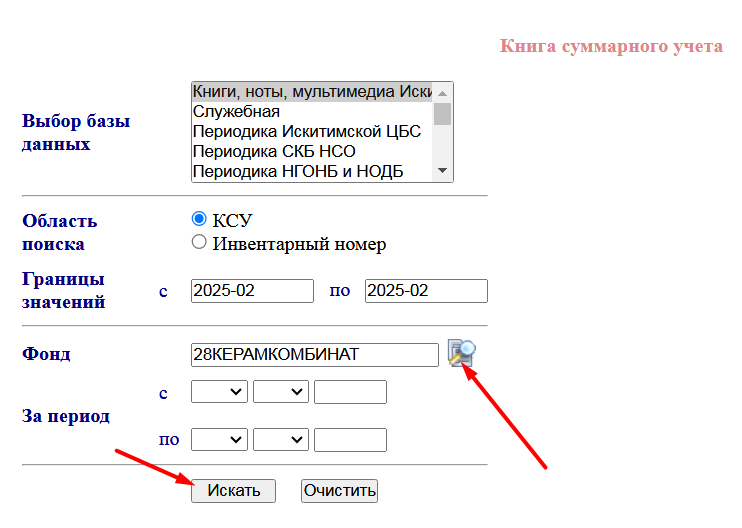Click the 'с' range start value field
The width and height of the screenshot is (742, 528).
[x=252, y=291]
